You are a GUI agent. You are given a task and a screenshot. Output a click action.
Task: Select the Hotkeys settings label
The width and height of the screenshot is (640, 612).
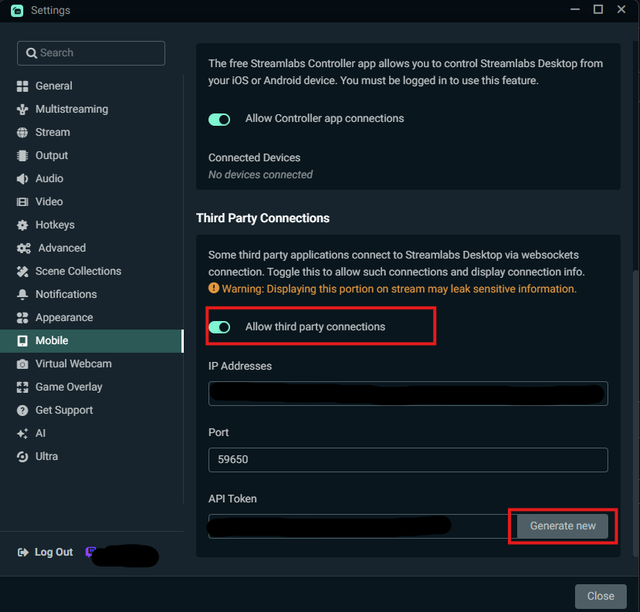click(x=55, y=225)
